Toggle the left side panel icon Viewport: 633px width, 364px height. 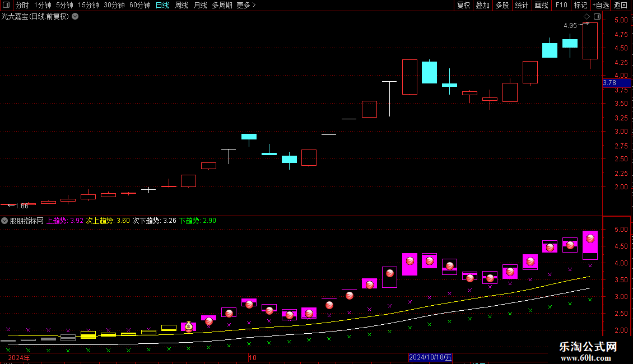[6, 5]
